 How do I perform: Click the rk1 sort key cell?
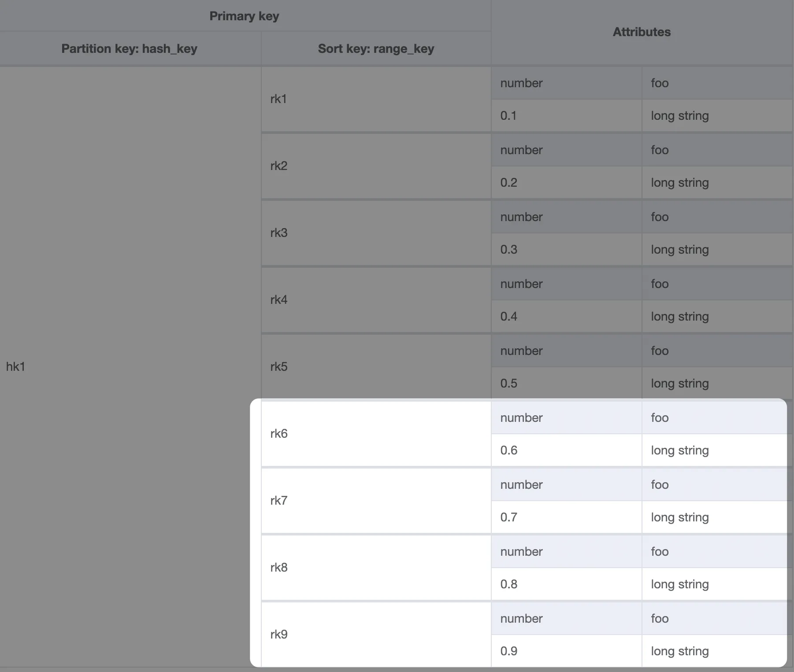(278, 99)
